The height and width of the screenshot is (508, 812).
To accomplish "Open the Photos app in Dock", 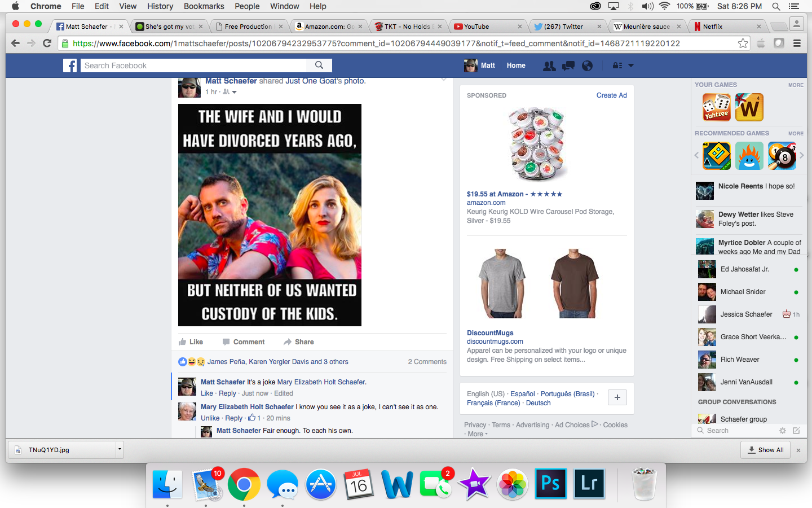I will tap(513, 484).
